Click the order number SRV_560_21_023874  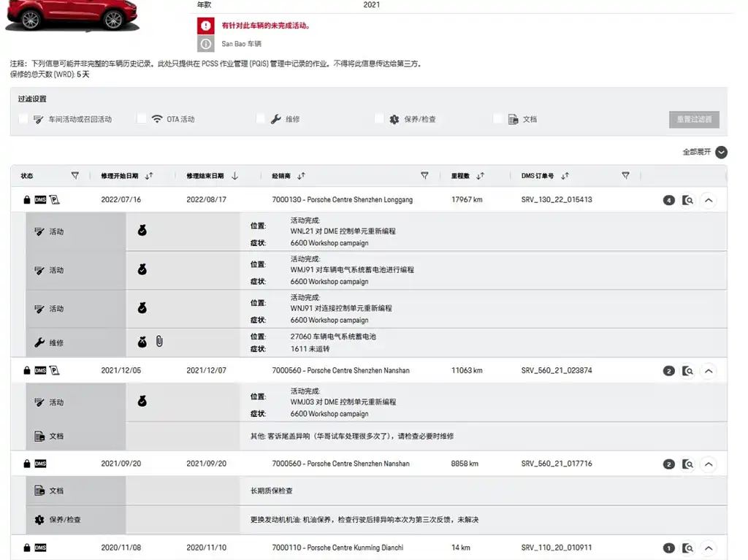[556, 370]
